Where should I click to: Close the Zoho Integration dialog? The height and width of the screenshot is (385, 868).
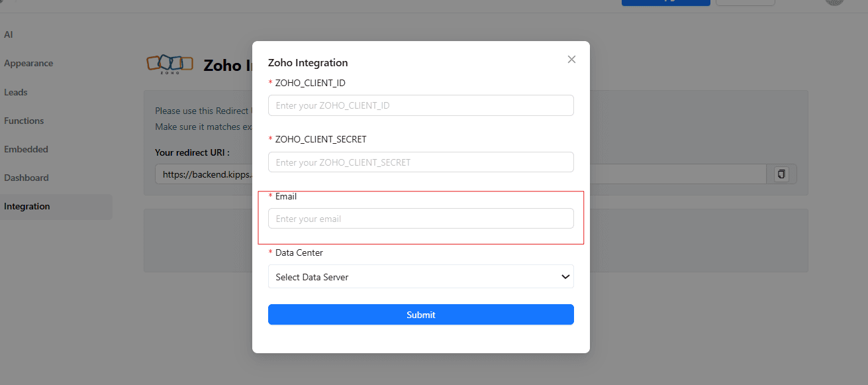(x=571, y=60)
